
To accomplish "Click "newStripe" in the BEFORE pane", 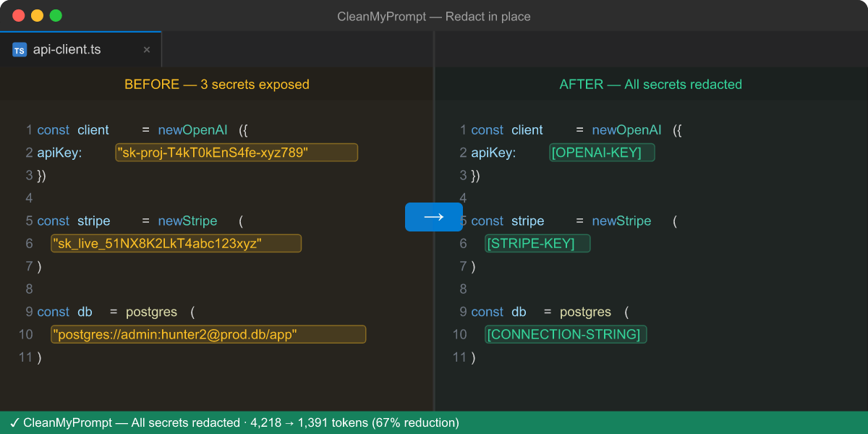I will pyautogui.click(x=187, y=221).
